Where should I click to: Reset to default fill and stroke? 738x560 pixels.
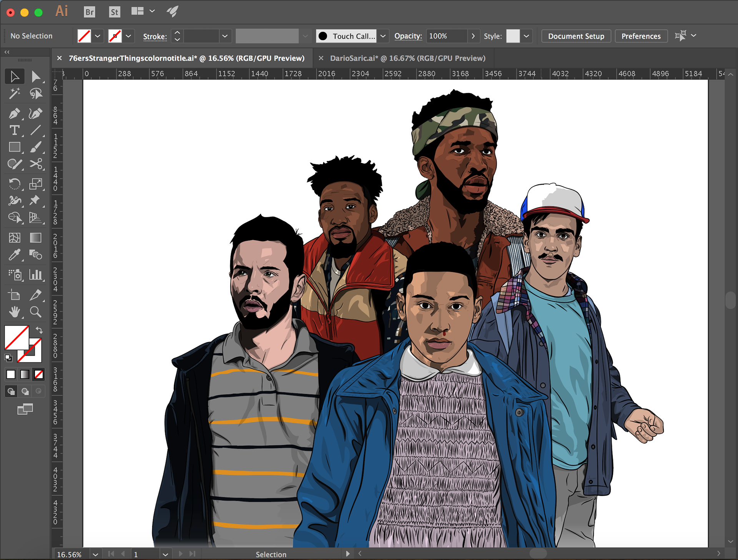point(8,358)
